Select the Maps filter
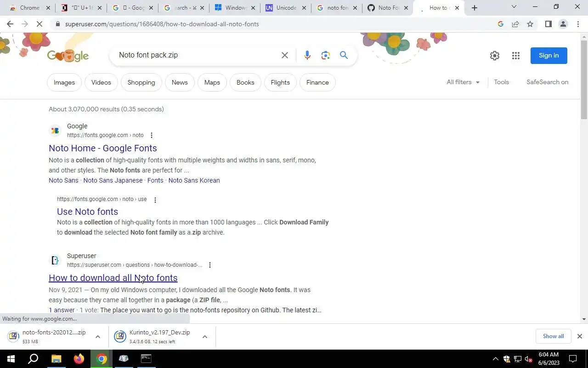 (x=212, y=82)
